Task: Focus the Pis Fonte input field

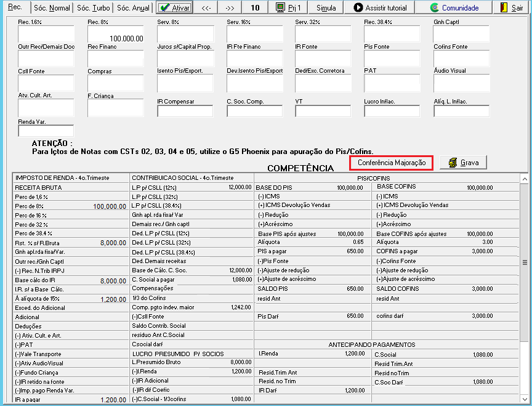Action: [x=392, y=59]
